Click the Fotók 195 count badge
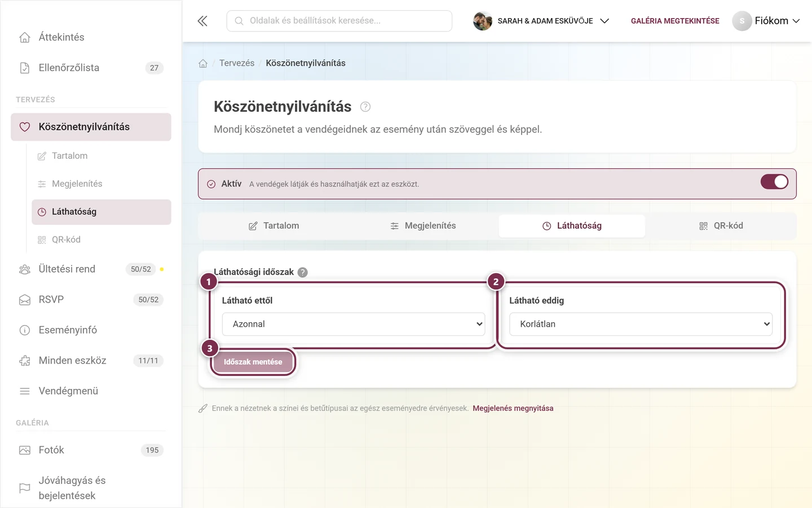The image size is (812, 508). click(x=152, y=450)
